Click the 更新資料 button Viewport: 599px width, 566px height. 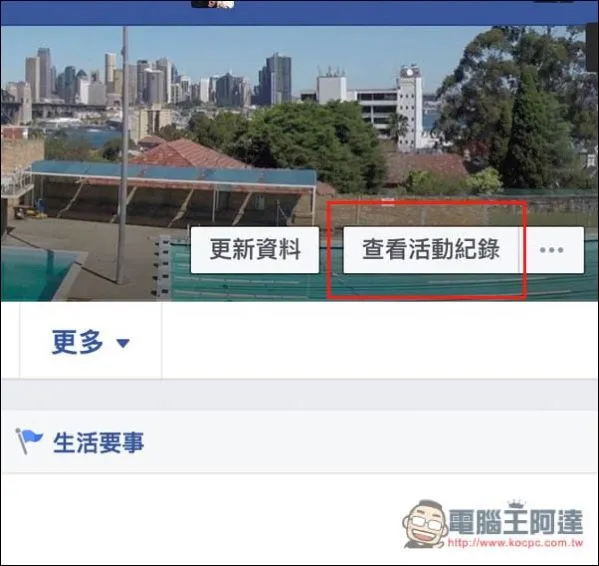tap(255, 250)
